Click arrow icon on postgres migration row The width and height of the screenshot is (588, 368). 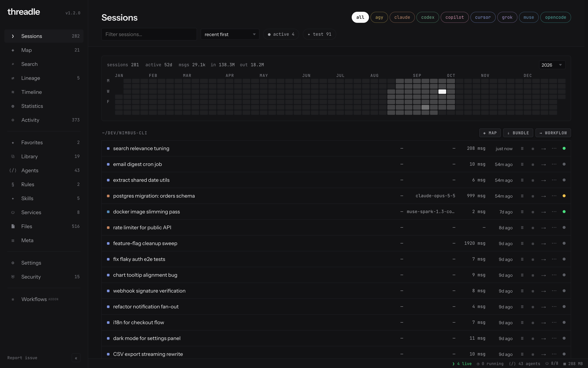pos(544,196)
